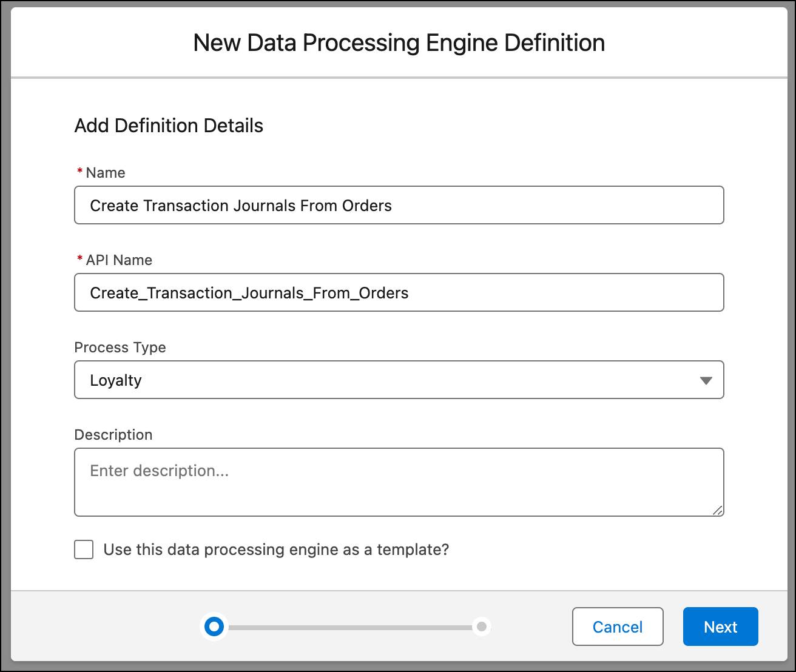Cancel the new definition dialog
Image resolution: width=796 pixels, height=672 pixels.
pos(618,627)
